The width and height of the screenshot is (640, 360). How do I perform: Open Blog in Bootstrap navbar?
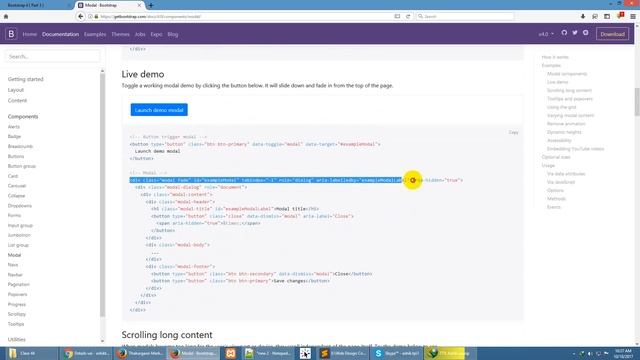coord(173,34)
